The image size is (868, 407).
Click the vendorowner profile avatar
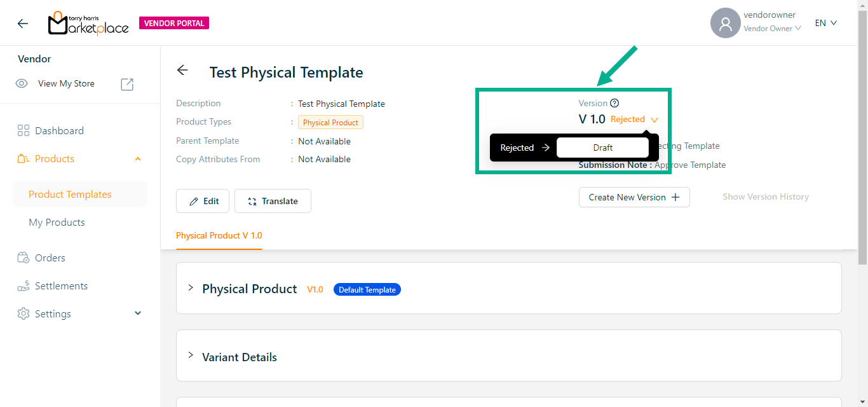pyautogui.click(x=725, y=24)
